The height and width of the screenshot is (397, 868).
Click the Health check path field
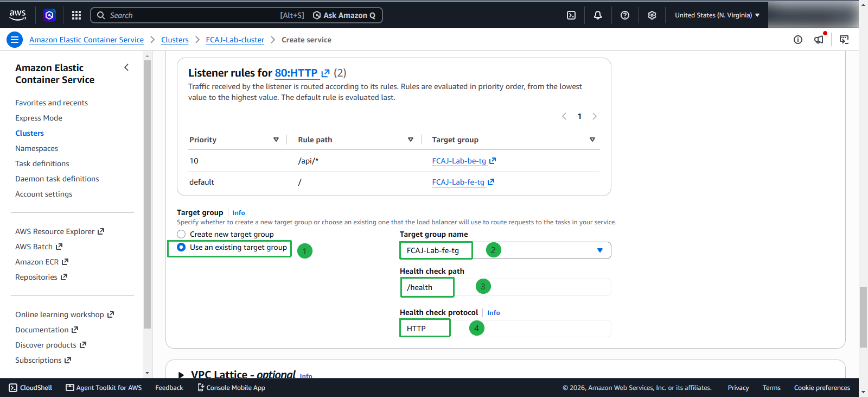[x=506, y=287]
